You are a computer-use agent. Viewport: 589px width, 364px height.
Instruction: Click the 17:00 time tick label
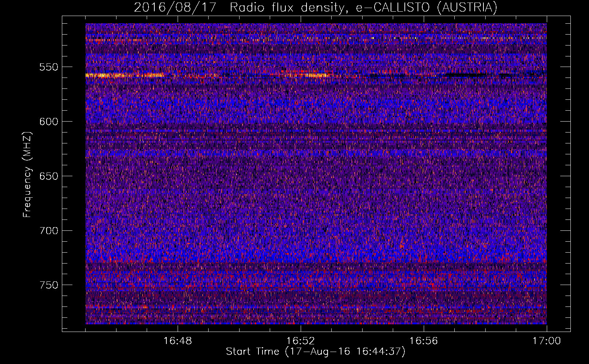tap(546, 341)
